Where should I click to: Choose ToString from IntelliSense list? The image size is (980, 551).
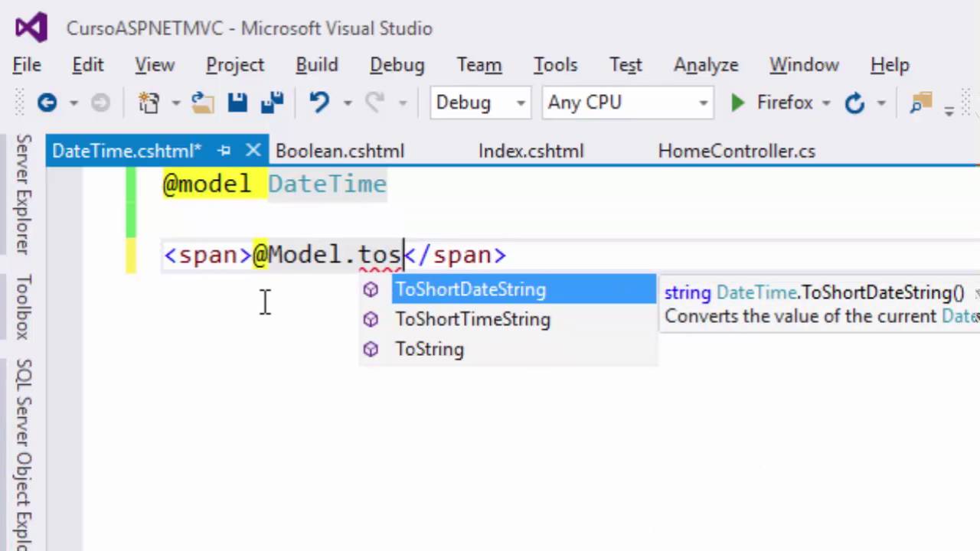tap(524, 350)
